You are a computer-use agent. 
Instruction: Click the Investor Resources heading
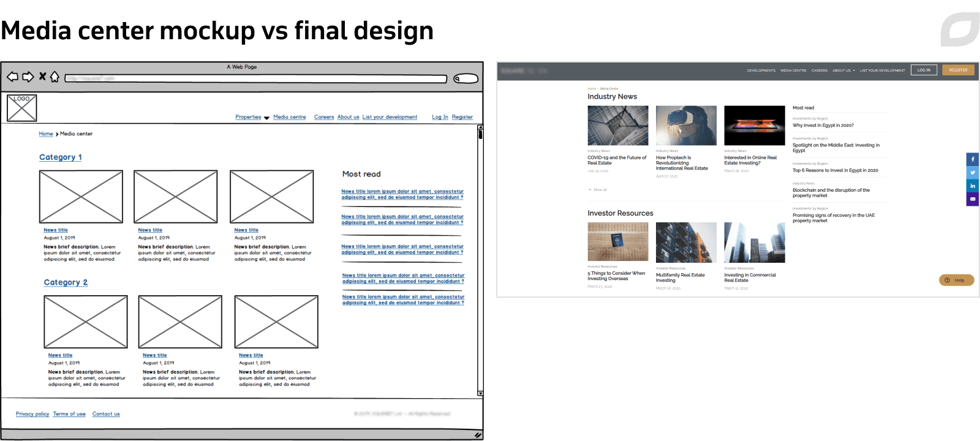pyautogui.click(x=620, y=213)
